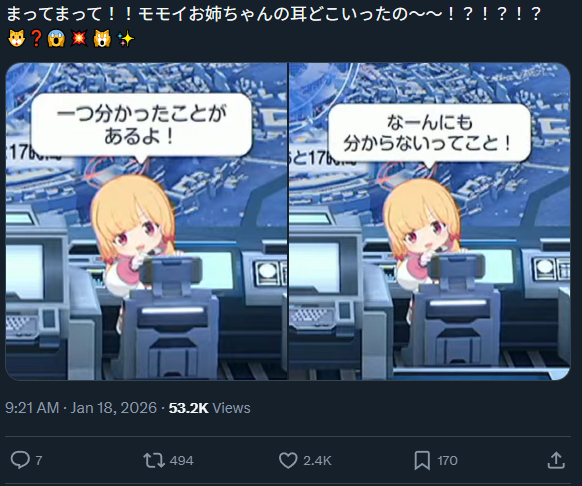The height and width of the screenshot is (486, 582).
Task: Repost using the retweet arrows icon
Action: click(x=154, y=460)
